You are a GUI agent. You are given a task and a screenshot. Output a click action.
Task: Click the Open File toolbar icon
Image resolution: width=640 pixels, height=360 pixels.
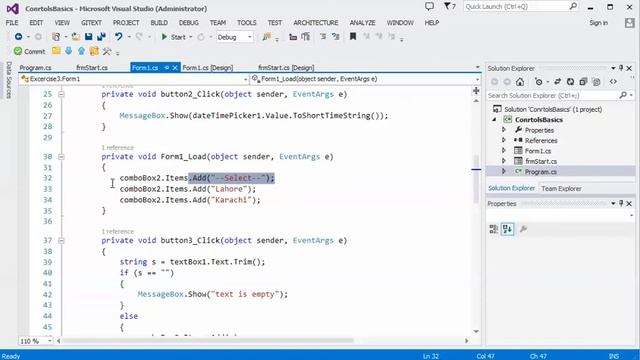pos(76,37)
